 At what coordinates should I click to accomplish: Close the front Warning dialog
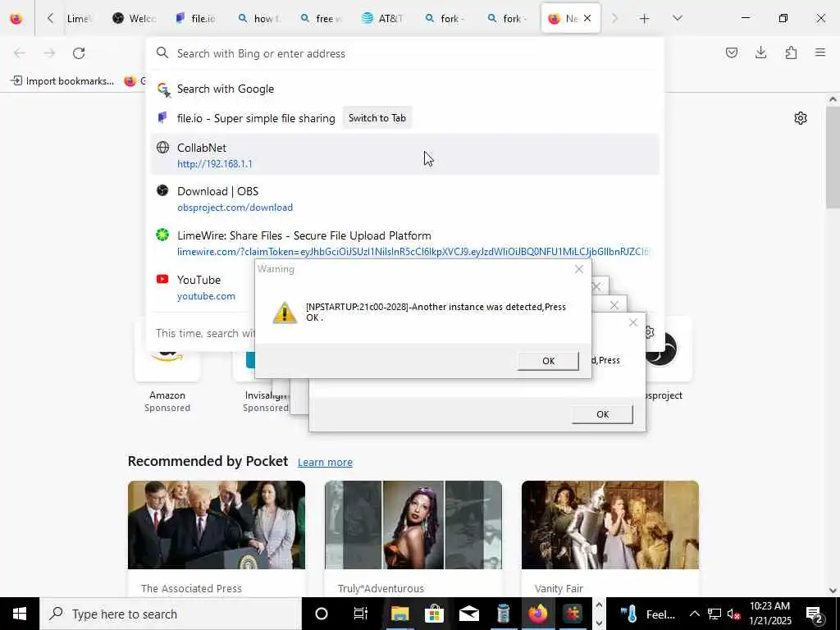point(579,269)
